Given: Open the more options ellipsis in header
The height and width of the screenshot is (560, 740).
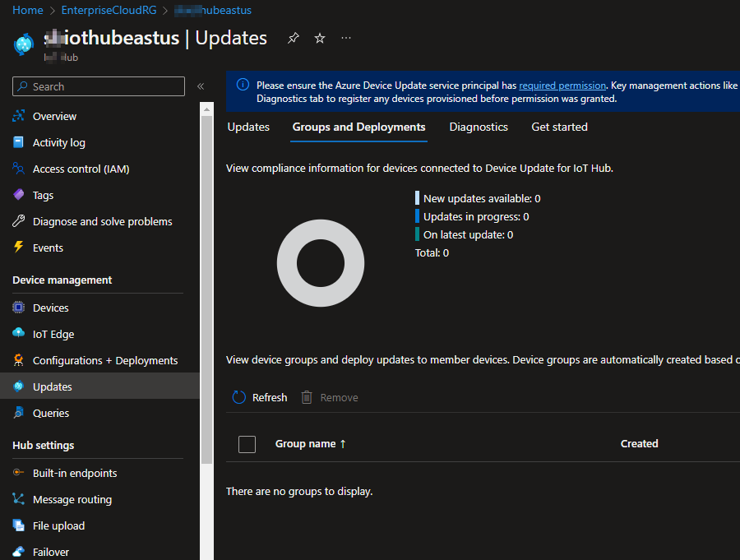Looking at the screenshot, I should [346, 38].
